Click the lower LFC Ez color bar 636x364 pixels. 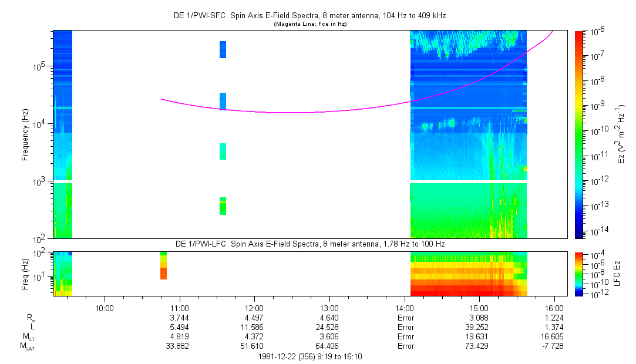[579, 274]
